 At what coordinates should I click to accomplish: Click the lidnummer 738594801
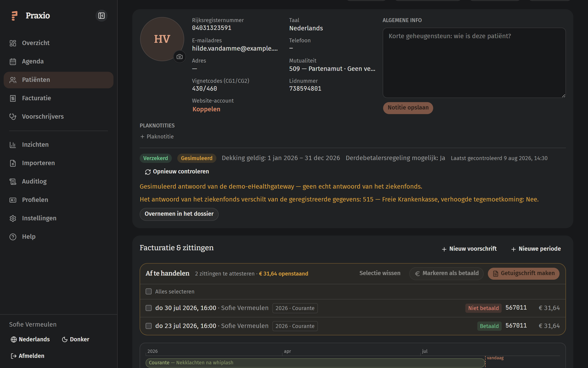305,89
